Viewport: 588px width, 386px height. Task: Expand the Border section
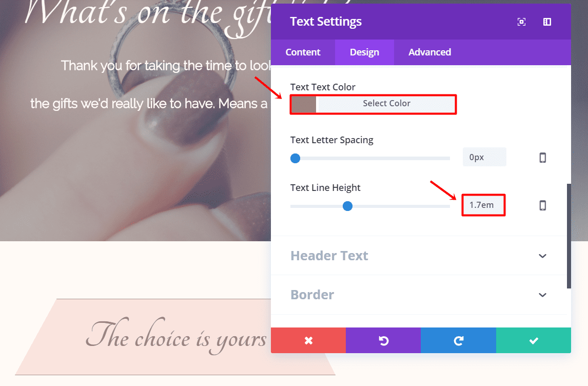(312, 295)
